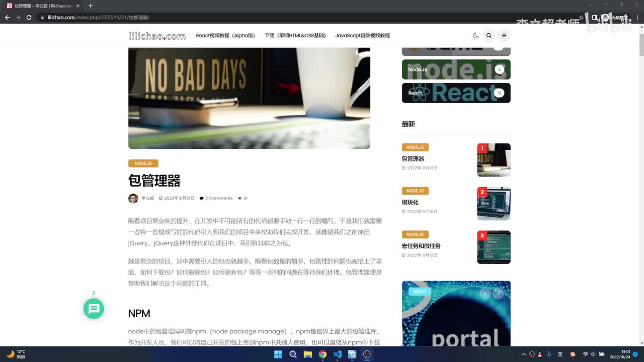This screenshot has height=362, width=644.
Task: Click the thumbnail numbered 2 in latest posts
Action: tap(494, 204)
